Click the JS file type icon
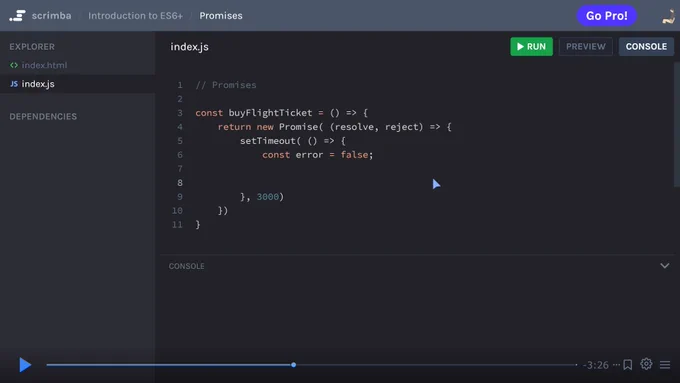 coord(14,84)
